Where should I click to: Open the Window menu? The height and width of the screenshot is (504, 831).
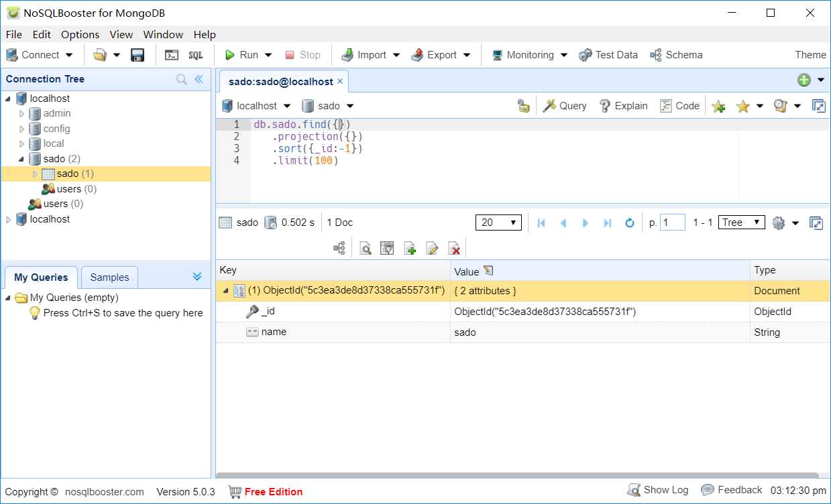click(x=163, y=34)
